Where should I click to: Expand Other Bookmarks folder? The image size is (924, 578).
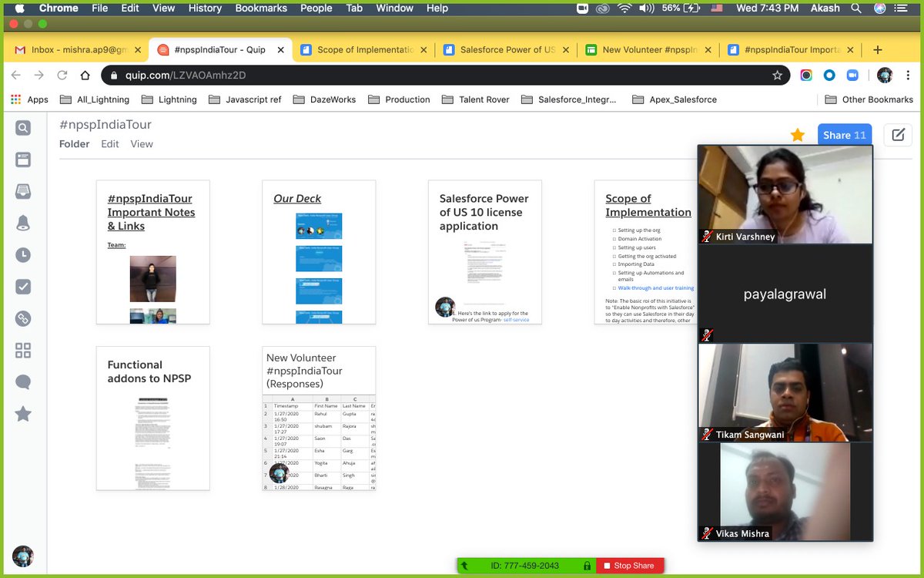(869, 99)
